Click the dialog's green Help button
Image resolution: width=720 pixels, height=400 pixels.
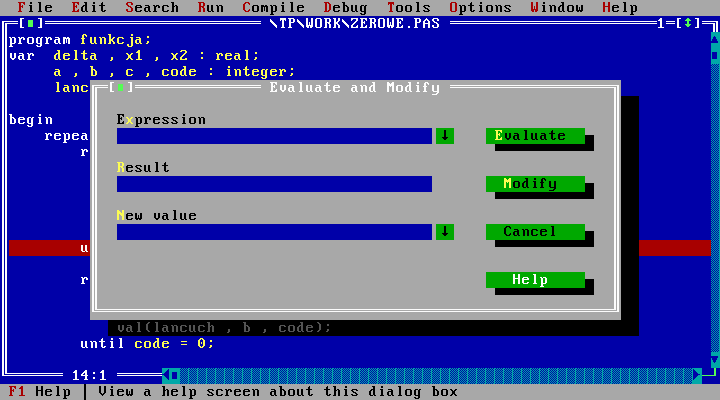(535, 280)
